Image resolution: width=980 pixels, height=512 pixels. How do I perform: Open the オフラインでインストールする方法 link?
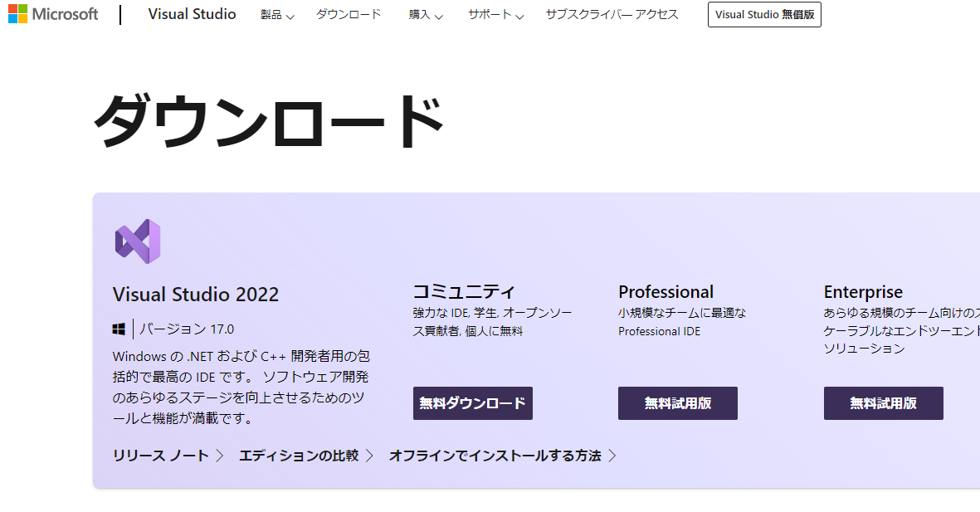coord(495,456)
